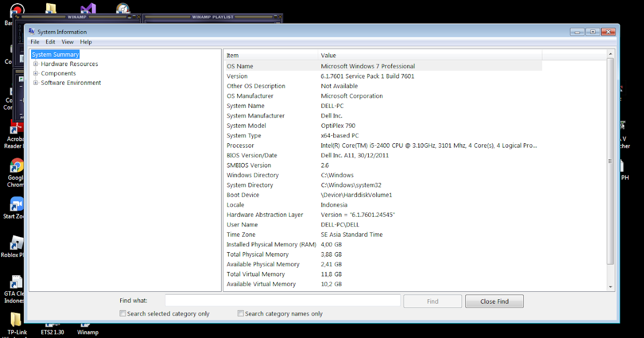Open the View menu
This screenshot has width=644, height=338.
coord(67,41)
